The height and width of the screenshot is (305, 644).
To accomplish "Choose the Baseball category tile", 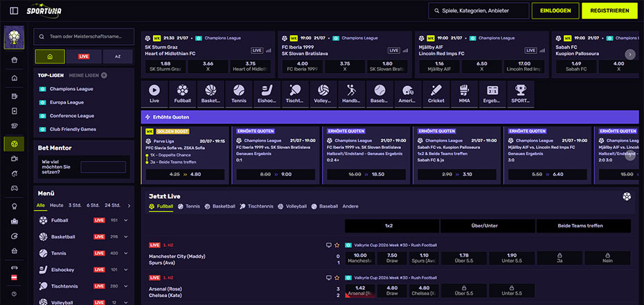I will tap(380, 94).
